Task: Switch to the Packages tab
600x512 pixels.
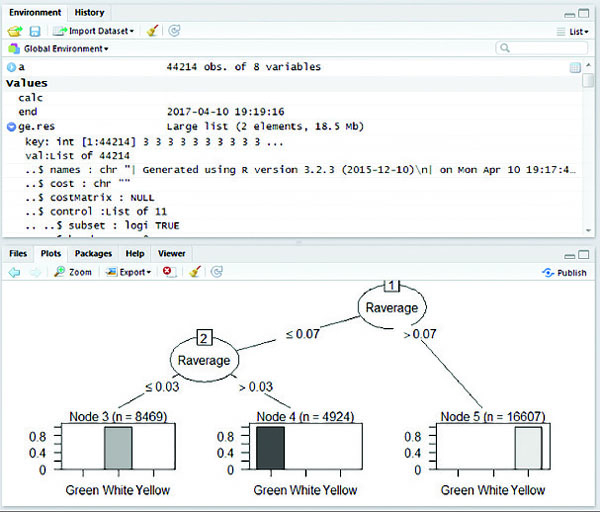Action: pyautogui.click(x=92, y=254)
